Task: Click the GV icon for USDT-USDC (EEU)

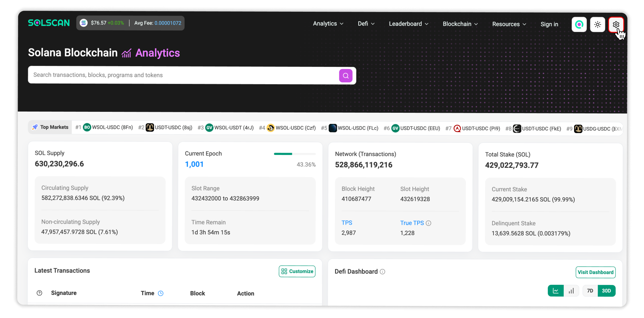Action: coord(395,128)
